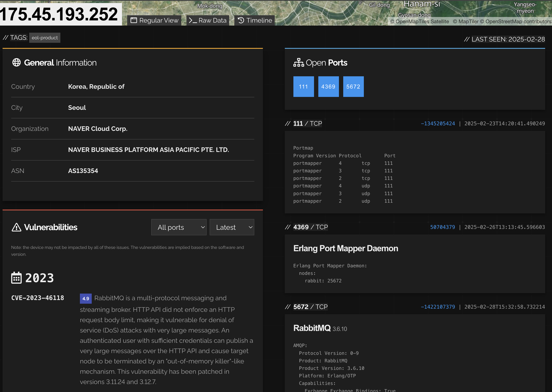Click the history clock icon in Timeline
The image size is (552, 392).
tap(241, 20)
